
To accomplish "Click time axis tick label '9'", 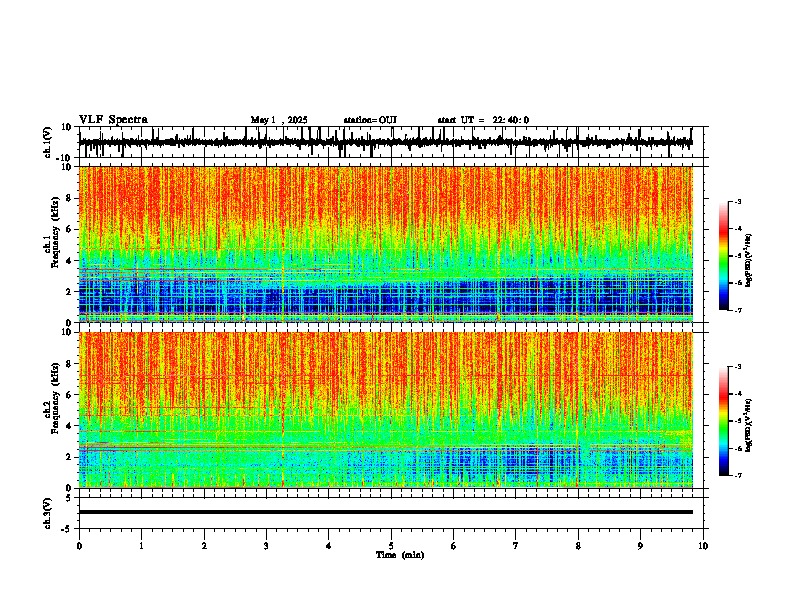I will tap(640, 546).
